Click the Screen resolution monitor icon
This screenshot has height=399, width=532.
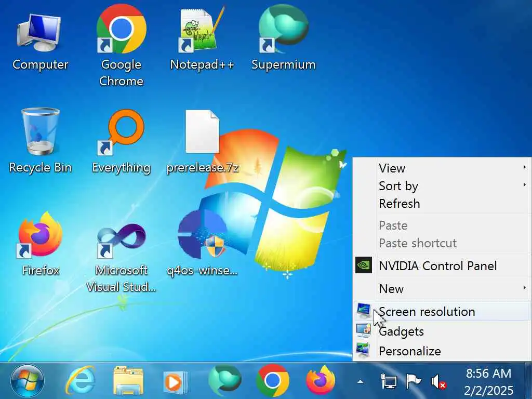click(x=363, y=311)
